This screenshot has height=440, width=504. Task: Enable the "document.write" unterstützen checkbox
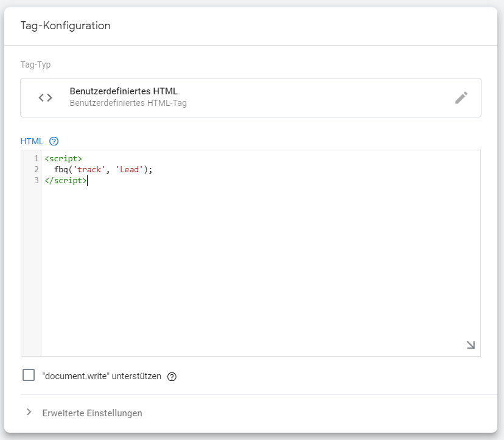tap(29, 375)
